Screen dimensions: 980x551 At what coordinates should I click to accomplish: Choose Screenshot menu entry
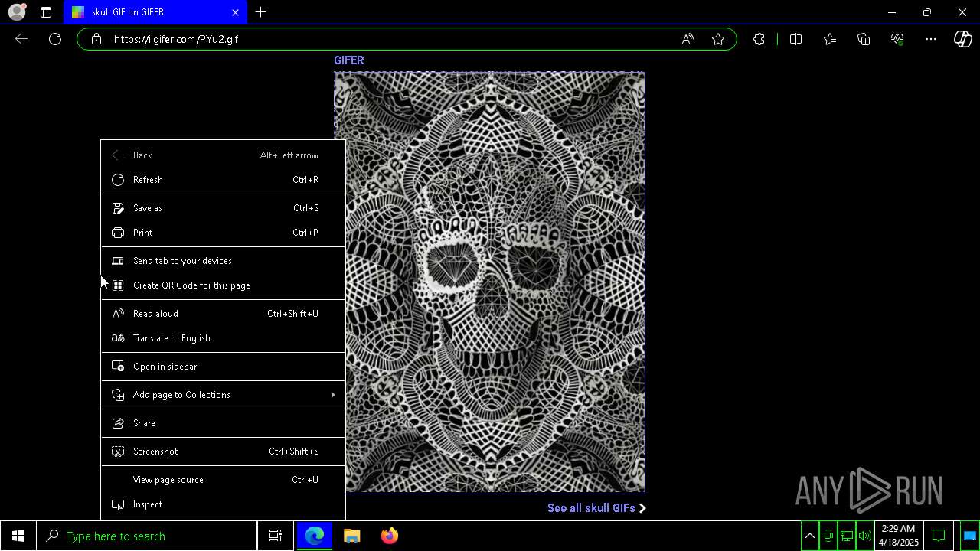[223, 452]
